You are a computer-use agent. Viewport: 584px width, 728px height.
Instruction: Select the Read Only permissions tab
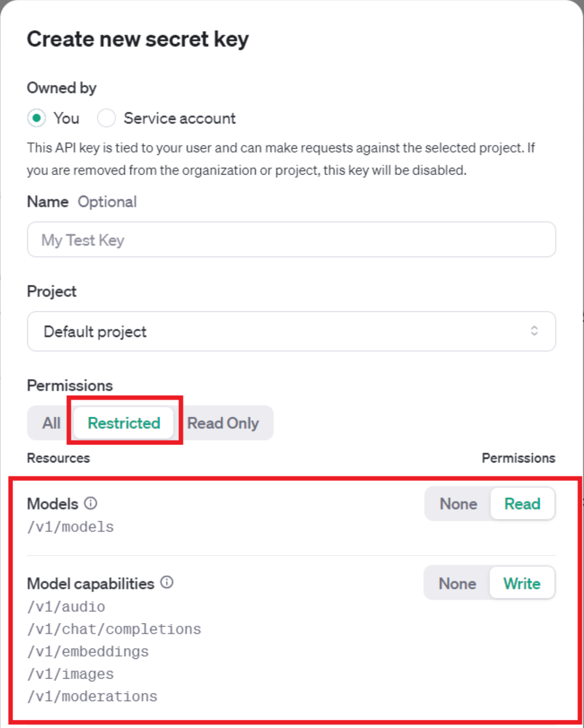pyautogui.click(x=223, y=423)
